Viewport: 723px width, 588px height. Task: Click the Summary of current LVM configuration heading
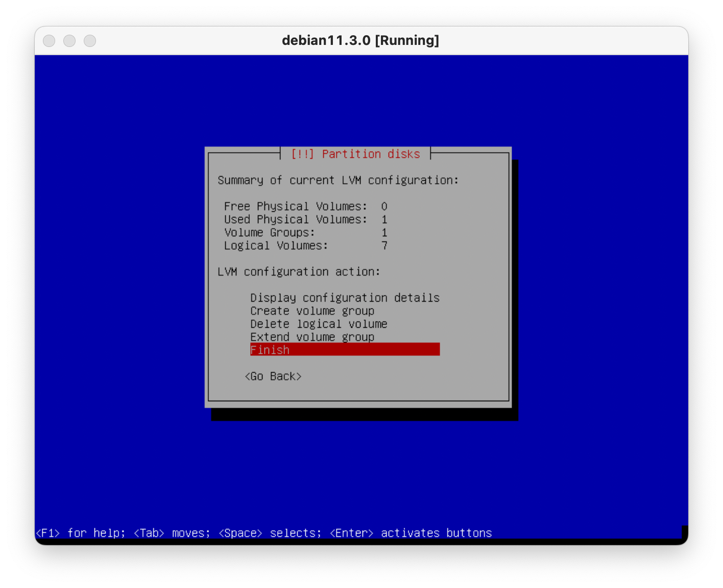click(x=338, y=180)
